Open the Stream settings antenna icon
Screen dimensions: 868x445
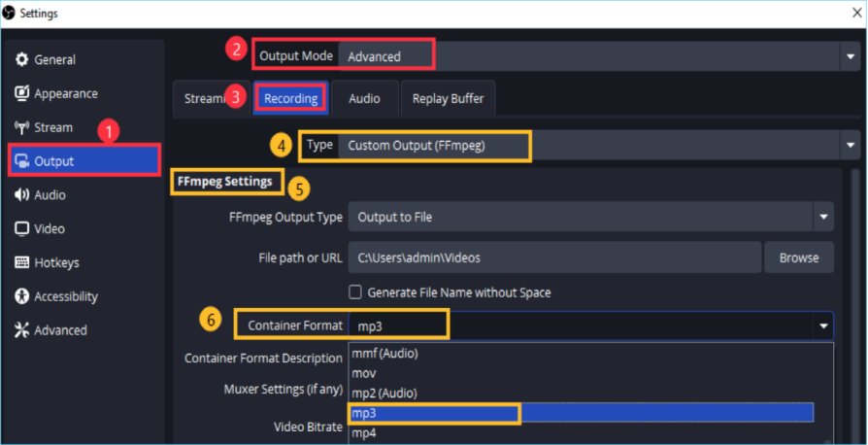point(21,127)
